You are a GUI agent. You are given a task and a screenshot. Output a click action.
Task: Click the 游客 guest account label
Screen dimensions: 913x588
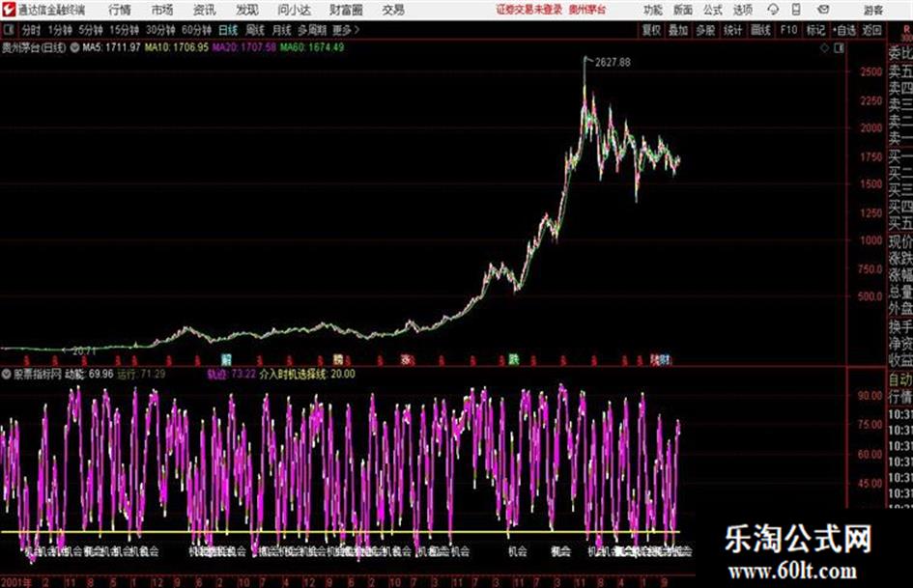point(872,10)
